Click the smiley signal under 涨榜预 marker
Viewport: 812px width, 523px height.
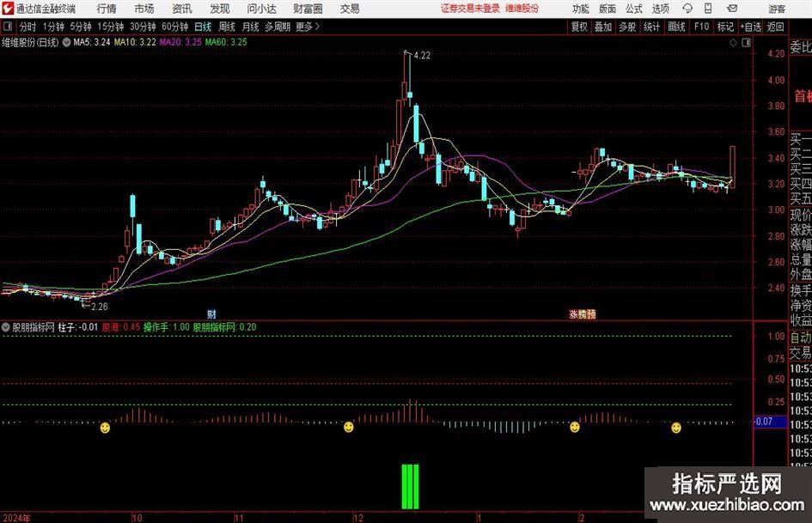[x=574, y=427]
